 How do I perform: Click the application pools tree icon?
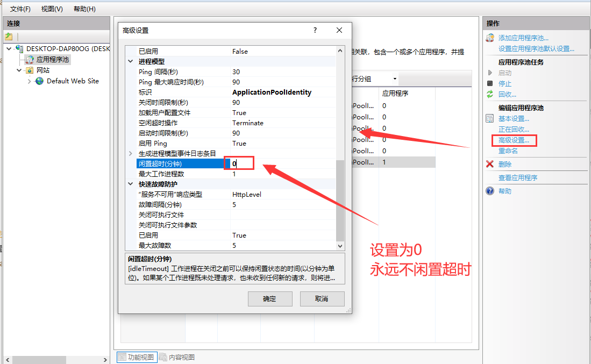pyautogui.click(x=30, y=60)
